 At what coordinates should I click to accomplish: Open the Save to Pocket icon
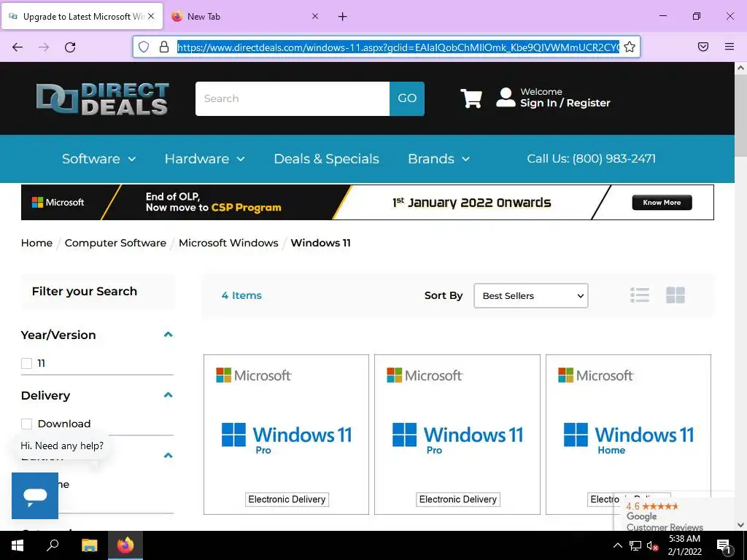tap(703, 47)
